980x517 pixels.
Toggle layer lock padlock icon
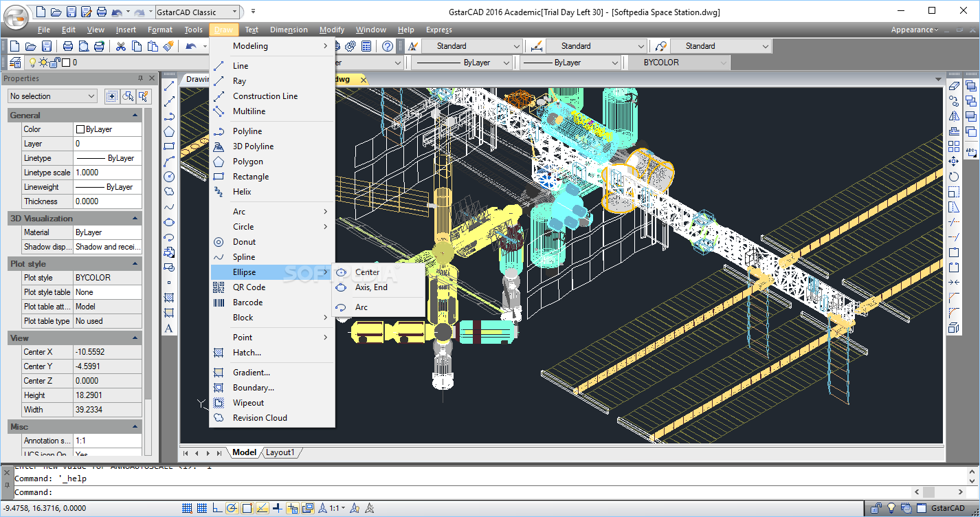coord(56,63)
